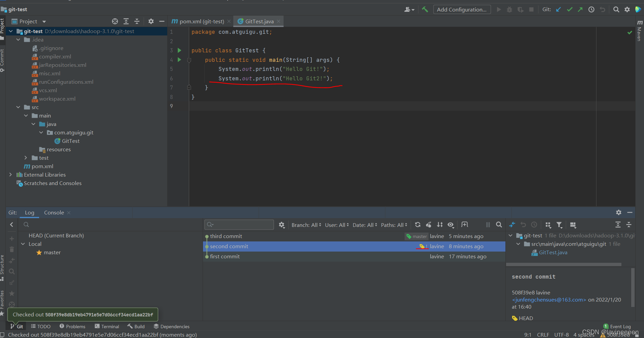644x338 pixels.
Task: Open Git tool window settings gear
Action: (619, 212)
